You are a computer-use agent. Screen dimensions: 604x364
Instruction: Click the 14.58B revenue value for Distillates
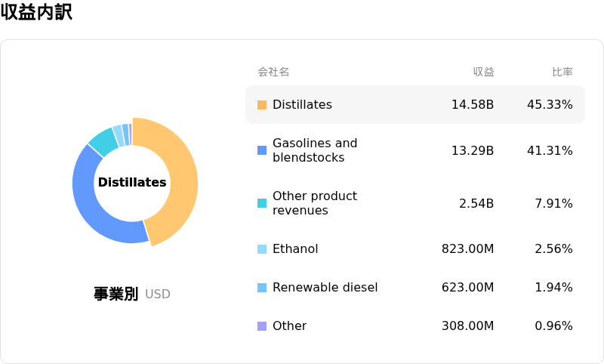point(473,105)
